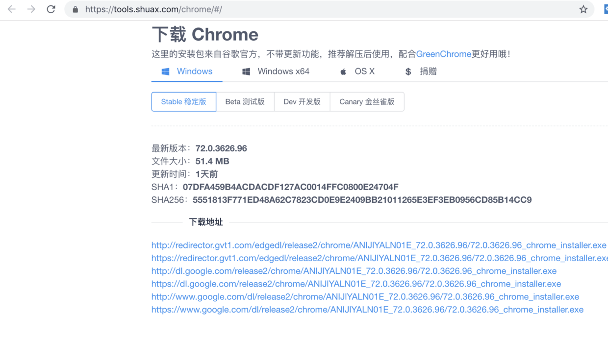This screenshot has height=364, width=608.
Task: Open the GreenChrome link
Action: (444, 54)
